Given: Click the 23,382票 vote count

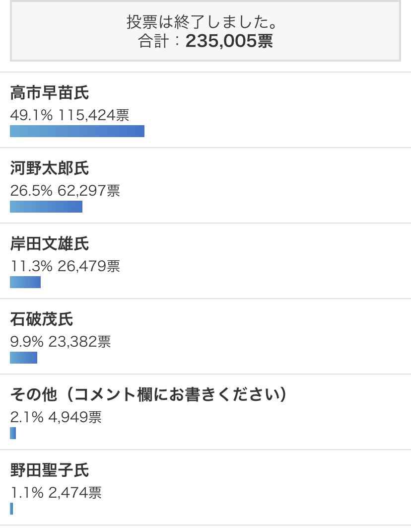Looking at the screenshot, I should pyautogui.click(x=80, y=342).
